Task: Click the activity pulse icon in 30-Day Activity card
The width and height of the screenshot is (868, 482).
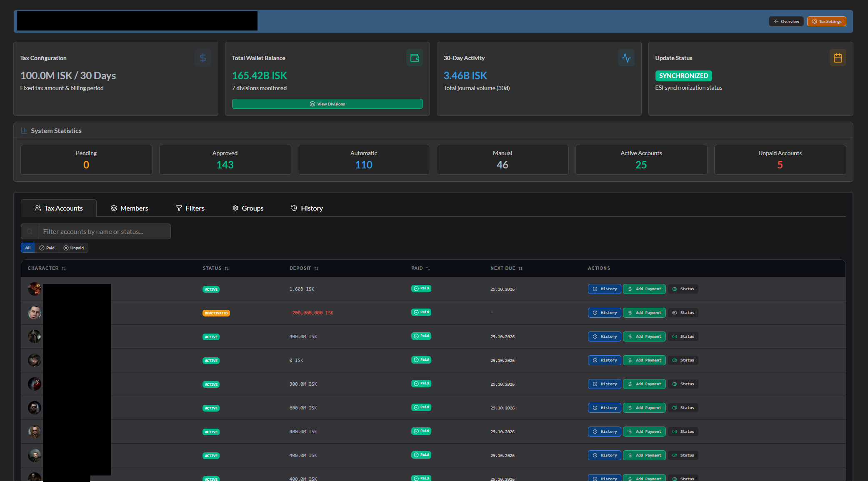Action: tap(626, 58)
